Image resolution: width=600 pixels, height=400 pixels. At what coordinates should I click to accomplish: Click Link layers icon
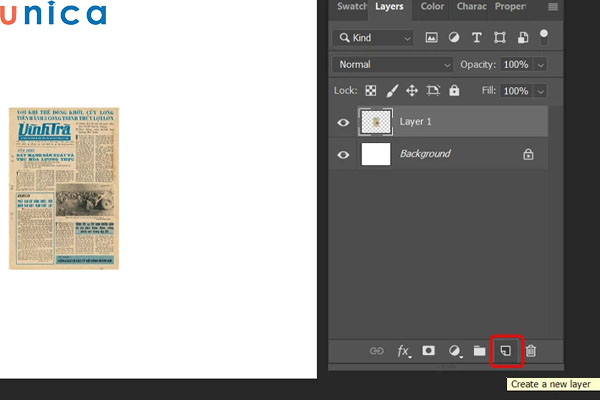377,351
